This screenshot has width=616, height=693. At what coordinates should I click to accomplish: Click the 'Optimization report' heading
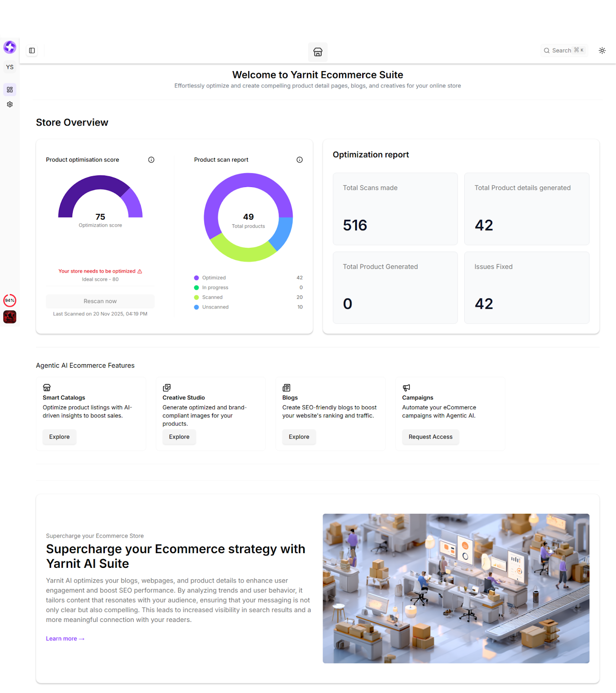(371, 155)
